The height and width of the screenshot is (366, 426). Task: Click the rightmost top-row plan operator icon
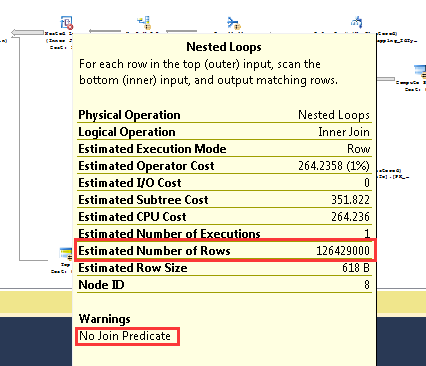tap(357, 22)
